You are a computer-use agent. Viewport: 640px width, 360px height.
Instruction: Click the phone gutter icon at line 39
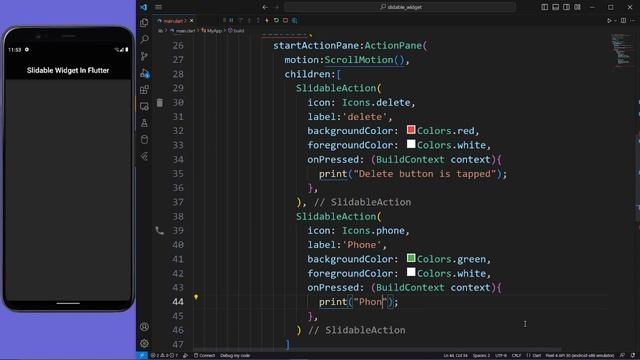(x=160, y=231)
